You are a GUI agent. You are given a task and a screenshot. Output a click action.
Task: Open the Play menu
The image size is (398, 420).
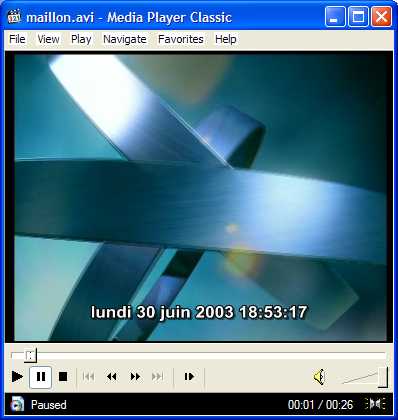click(x=81, y=39)
